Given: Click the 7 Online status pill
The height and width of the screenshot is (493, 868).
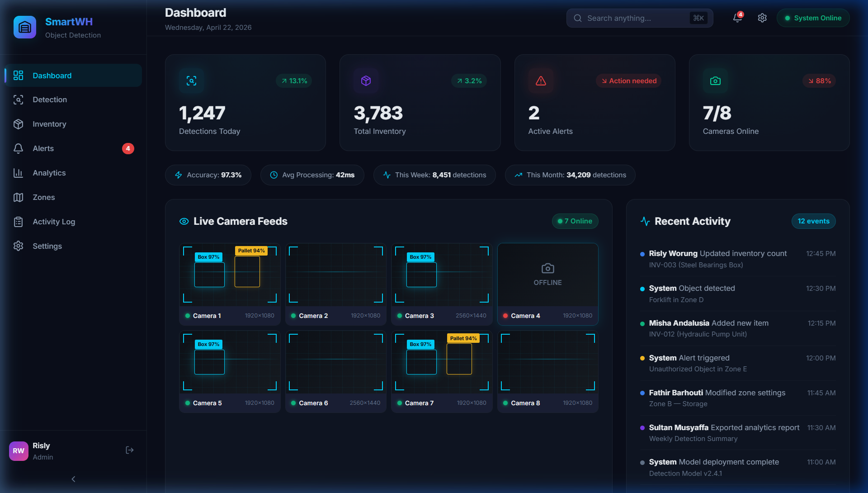Looking at the screenshot, I should point(575,221).
